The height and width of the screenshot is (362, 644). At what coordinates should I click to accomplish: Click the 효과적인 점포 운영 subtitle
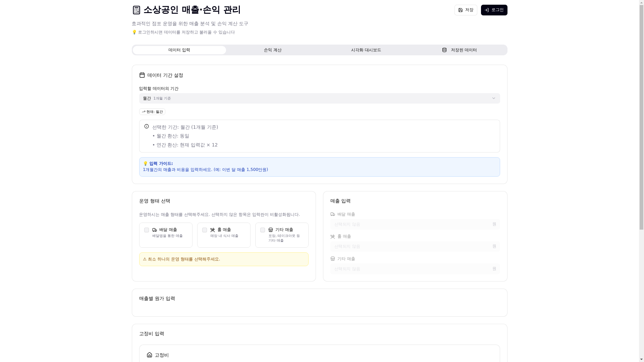pyautogui.click(x=190, y=23)
